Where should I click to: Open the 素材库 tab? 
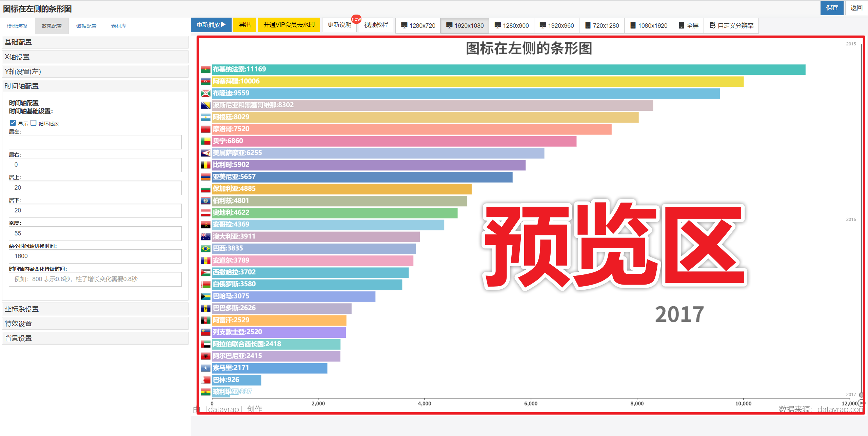click(119, 26)
